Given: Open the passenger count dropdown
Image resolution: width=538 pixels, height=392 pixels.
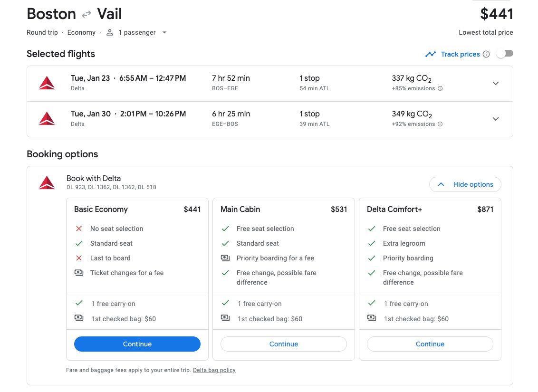Looking at the screenshot, I should [164, 32].
